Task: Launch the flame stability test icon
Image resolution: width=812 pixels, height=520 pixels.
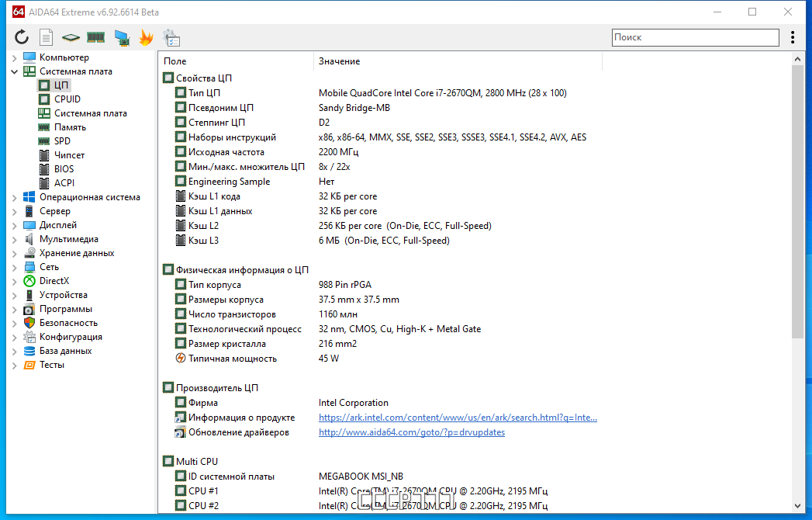Action: coord(147,37)
